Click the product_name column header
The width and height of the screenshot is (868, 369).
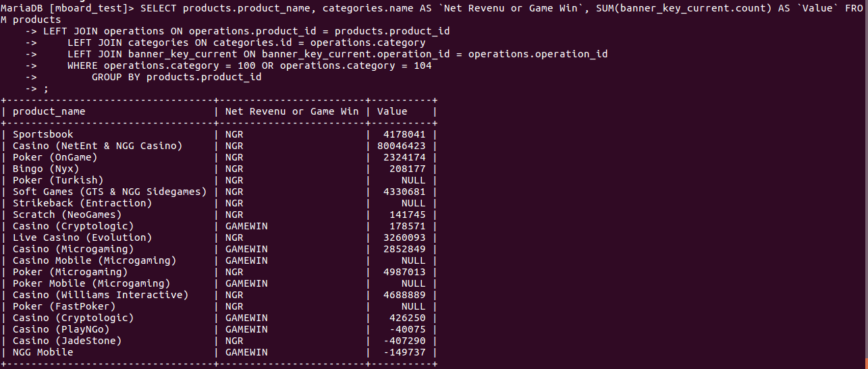coord(49,111)
